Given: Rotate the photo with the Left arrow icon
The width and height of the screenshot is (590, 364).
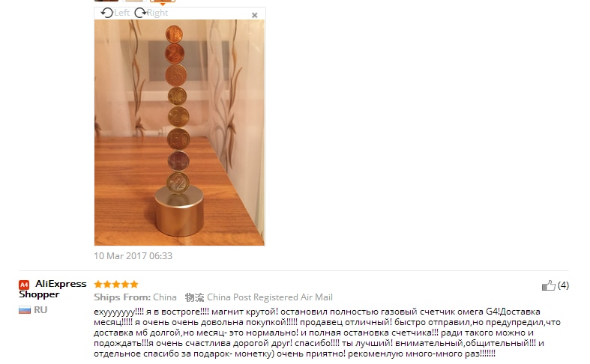Looking at the screenshot, I should (107, 13).
